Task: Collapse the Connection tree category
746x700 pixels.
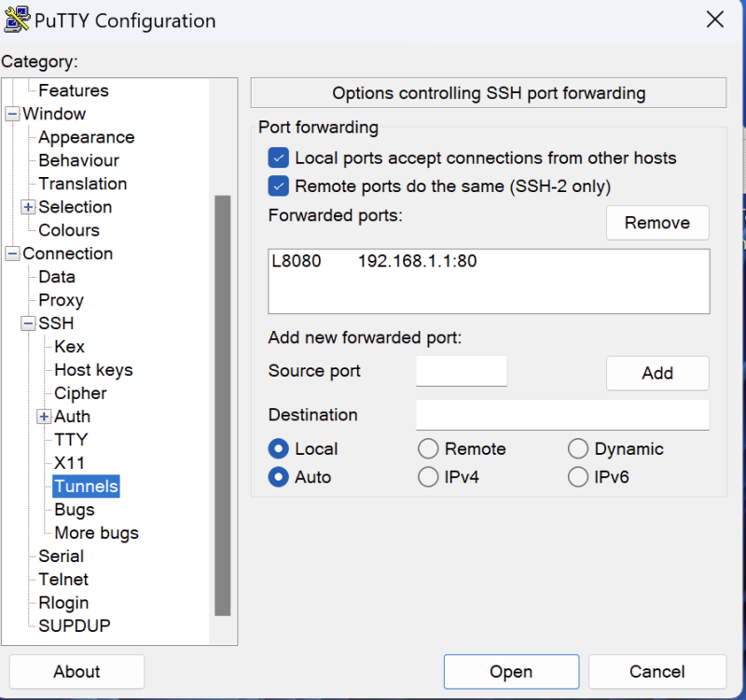Action: 12,254
